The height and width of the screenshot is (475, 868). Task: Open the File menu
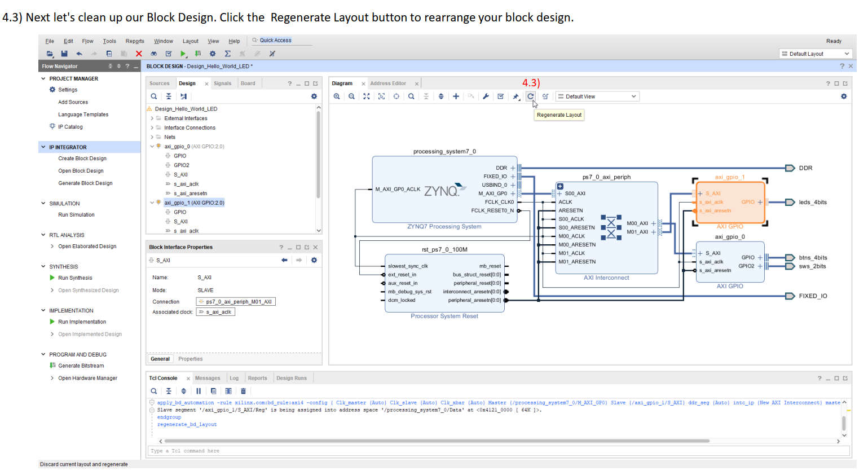click(50, 41)
